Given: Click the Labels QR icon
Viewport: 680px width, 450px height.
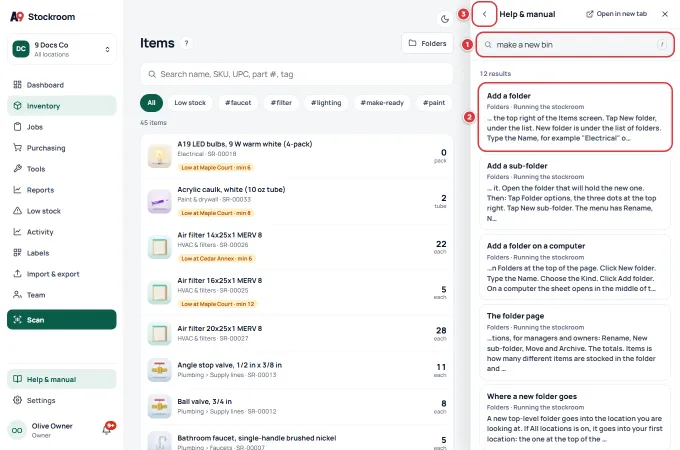Looking at the screenshot, I should point(17,252).
